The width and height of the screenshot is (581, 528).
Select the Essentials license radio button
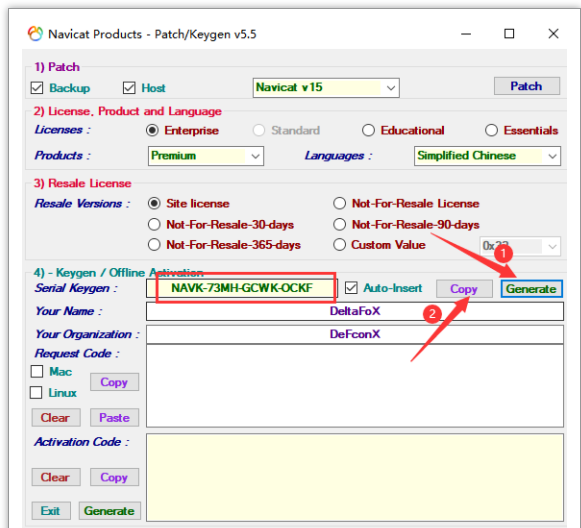coord(491,130)
